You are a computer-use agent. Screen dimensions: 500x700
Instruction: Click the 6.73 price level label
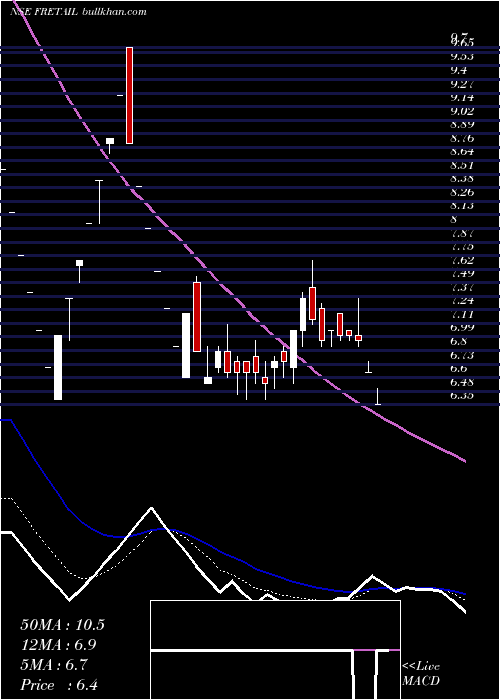pyautogui.click(x=462, y=355)
